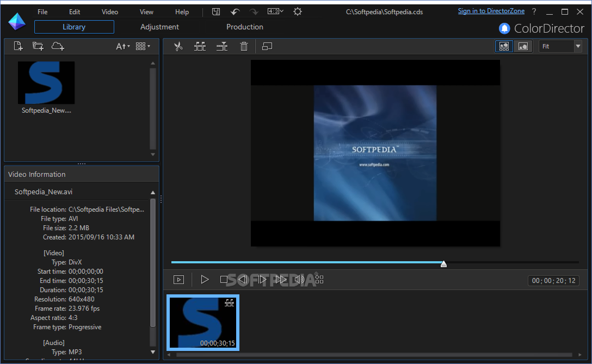
Task: Step to previous frame
Action: point(243,280)
